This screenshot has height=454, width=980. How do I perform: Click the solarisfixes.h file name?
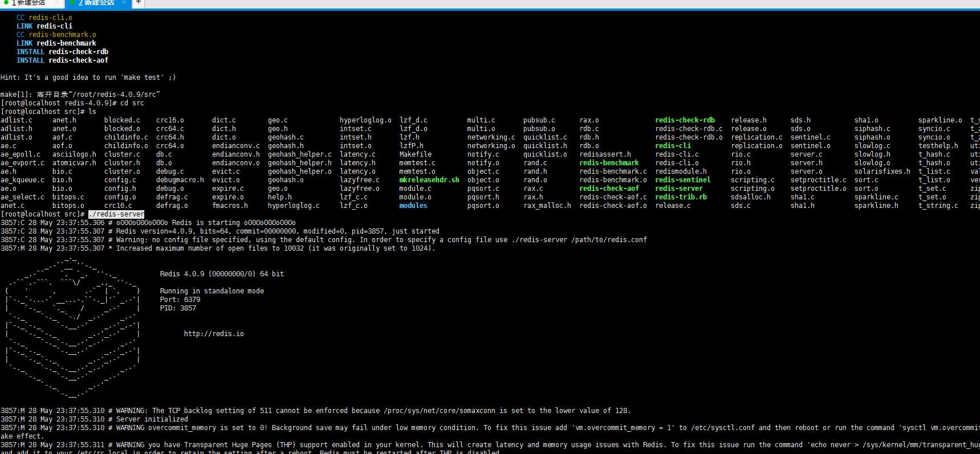[x=882, y=171]
